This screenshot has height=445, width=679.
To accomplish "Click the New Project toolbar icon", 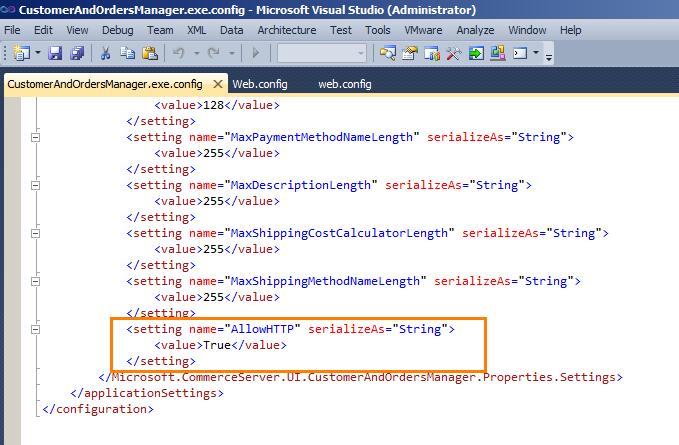I will (x=22, y=53).
